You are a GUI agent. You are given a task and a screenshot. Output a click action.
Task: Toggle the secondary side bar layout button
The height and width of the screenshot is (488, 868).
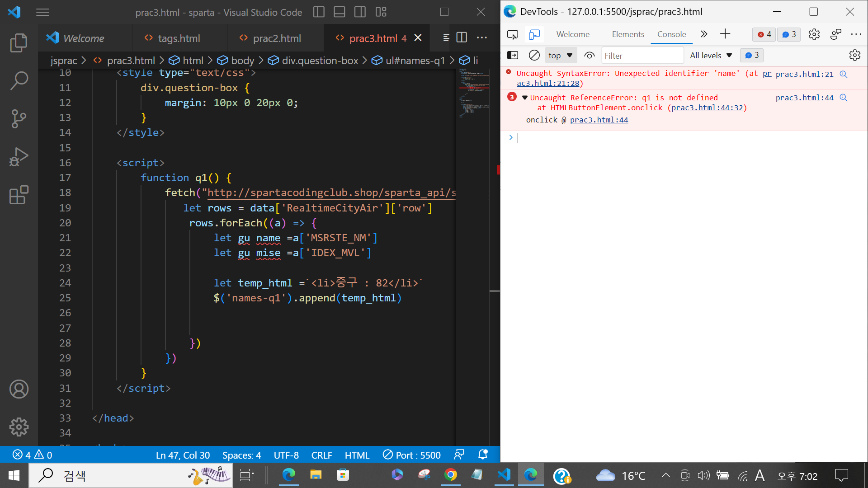pos(360,12)
